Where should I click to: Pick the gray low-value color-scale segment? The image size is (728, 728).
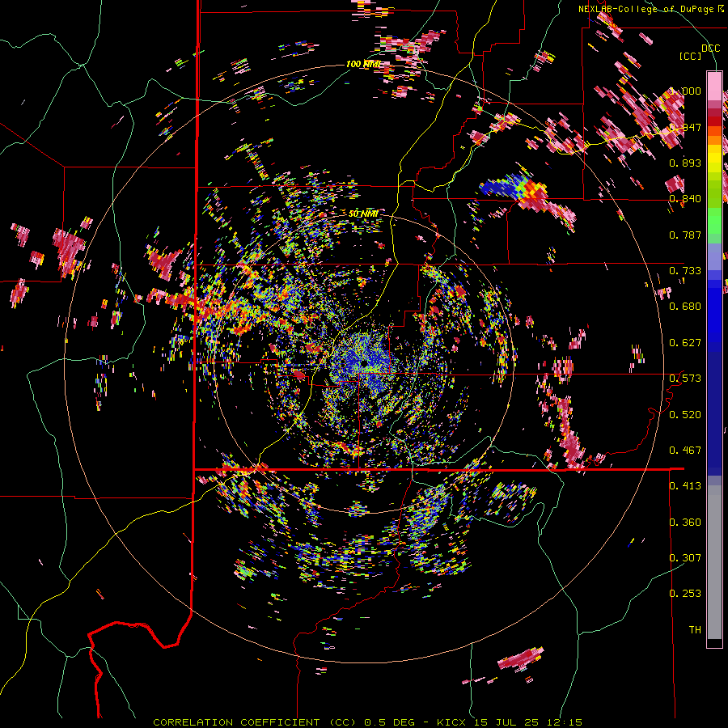coord(714,562)
